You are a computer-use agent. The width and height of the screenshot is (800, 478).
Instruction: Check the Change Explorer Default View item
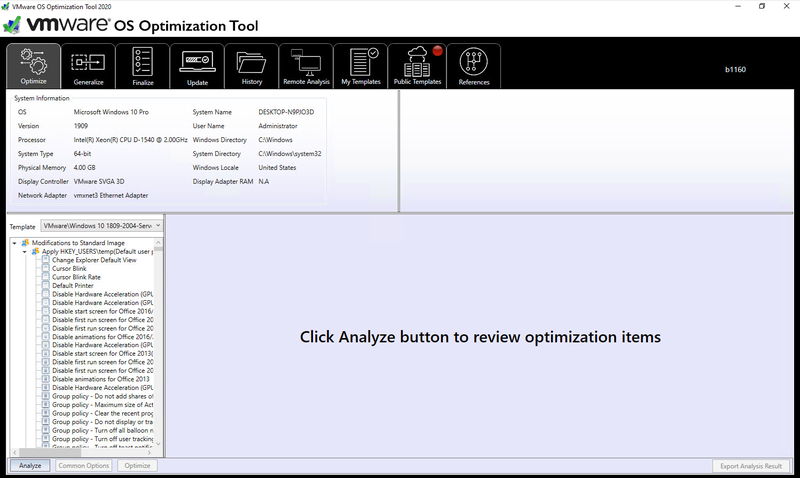45,260
